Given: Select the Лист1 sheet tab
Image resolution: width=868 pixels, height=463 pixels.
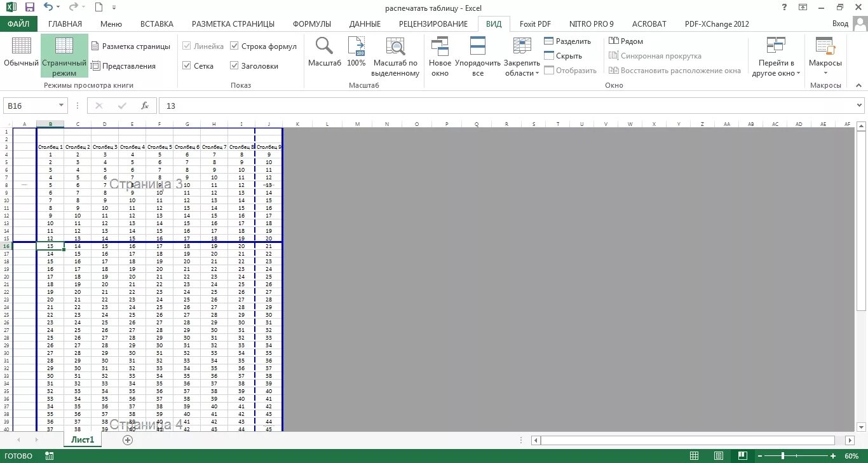Looking at the screenshot, I should 83,439.
